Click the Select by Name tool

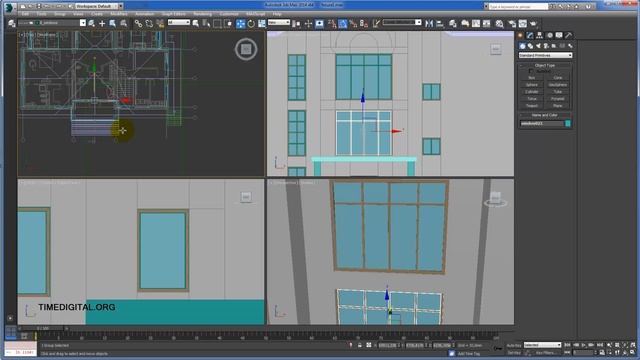point(206,23)
